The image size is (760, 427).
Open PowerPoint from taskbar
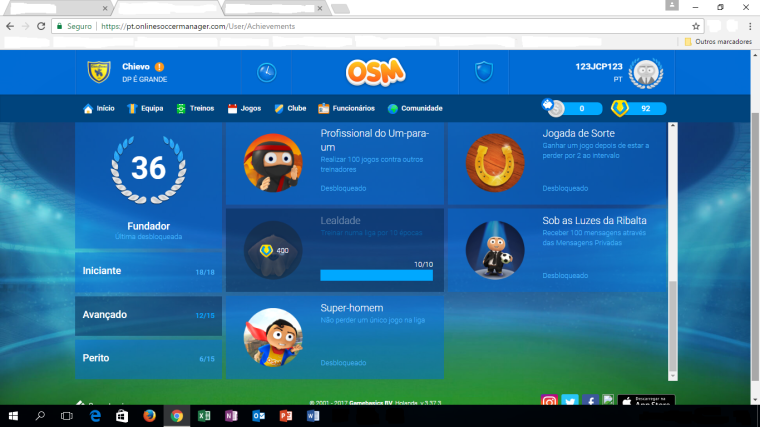click(x=285, y=416)
